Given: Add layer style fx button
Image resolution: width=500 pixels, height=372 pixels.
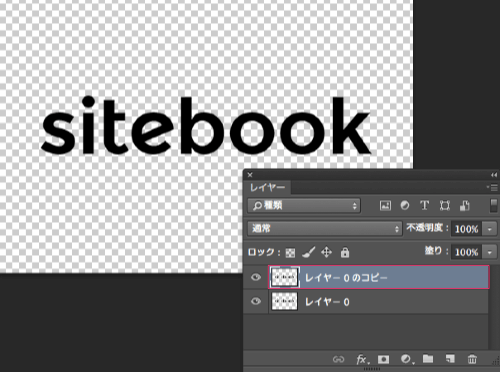Looking at the screenshot, I should [362, 359].
